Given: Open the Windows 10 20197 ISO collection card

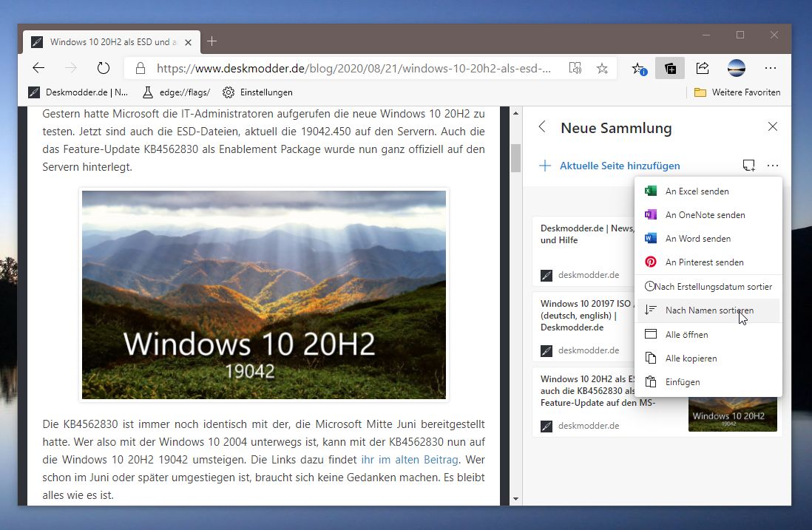Looking at the screenshot, I should (584, 327).
